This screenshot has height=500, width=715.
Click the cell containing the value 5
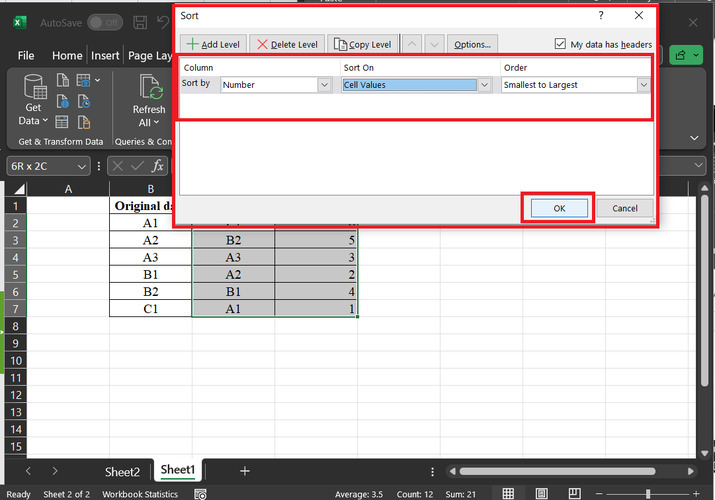pos(316,240)
